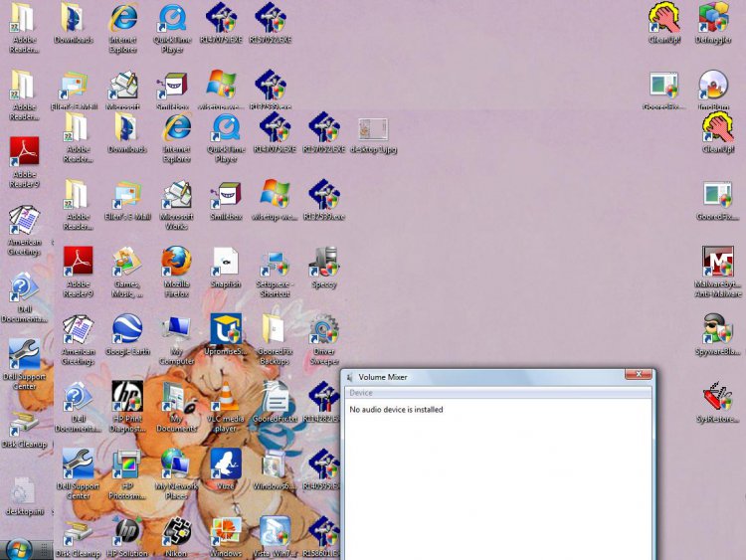Viewport: 746px width, 560px height.
Task: Launch Google Earth from desktop
Action: point(127,335)
